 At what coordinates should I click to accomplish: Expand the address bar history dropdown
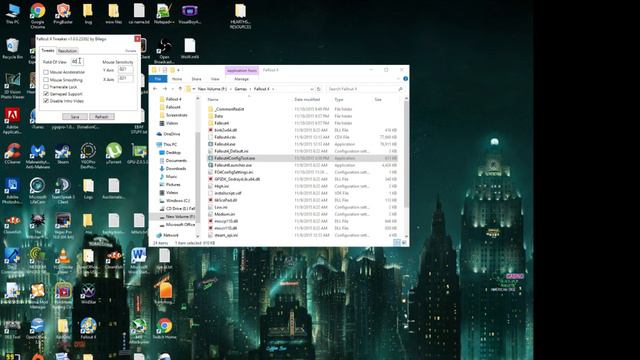(x=311, y=89)
